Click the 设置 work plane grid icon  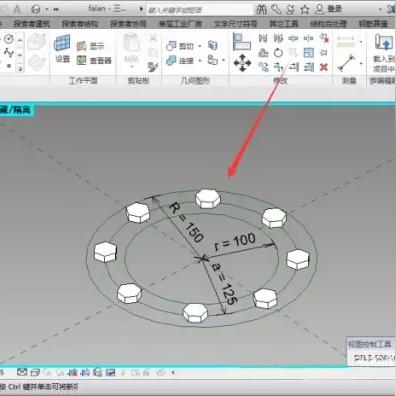point(62,49)
